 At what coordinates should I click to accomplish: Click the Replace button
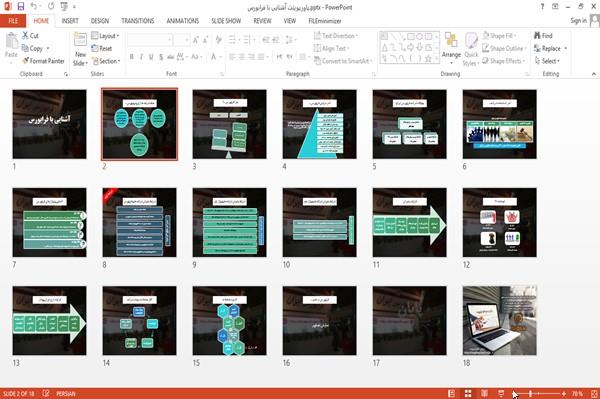pyautogui.click(x=550, y=48)
